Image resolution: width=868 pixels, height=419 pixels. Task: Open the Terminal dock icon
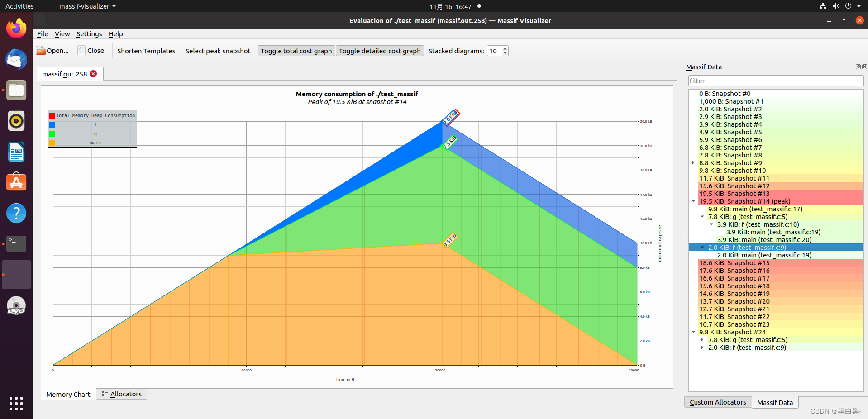tap(16, 244)
